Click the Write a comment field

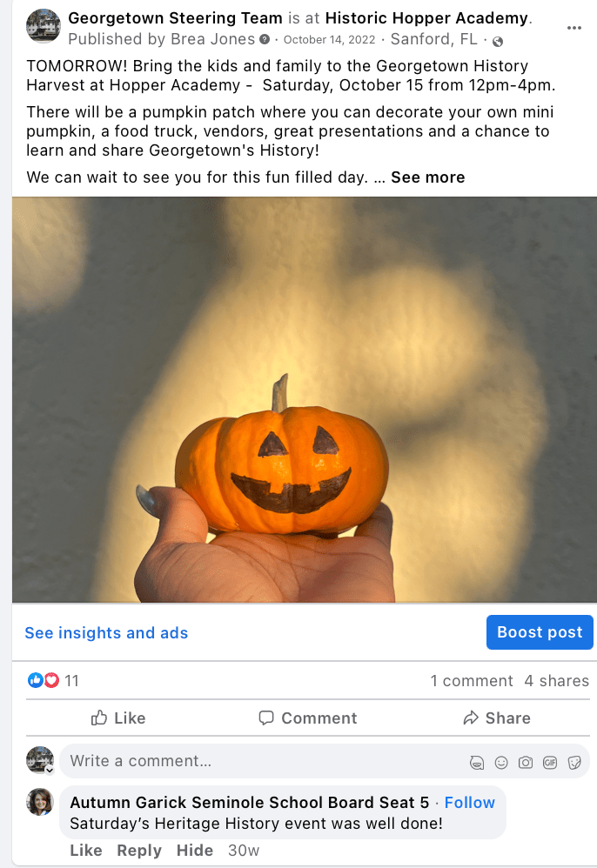[x=265, y=761]
